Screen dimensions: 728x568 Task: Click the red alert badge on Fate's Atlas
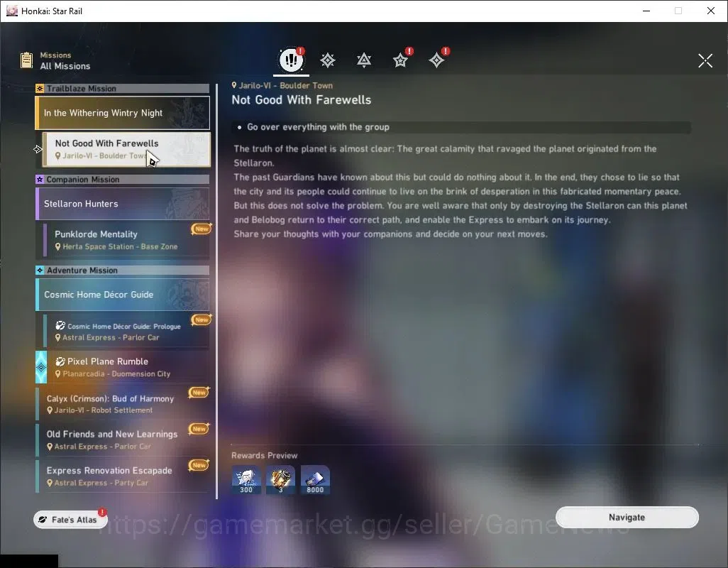pyautogui.click(x=103, y=512)
